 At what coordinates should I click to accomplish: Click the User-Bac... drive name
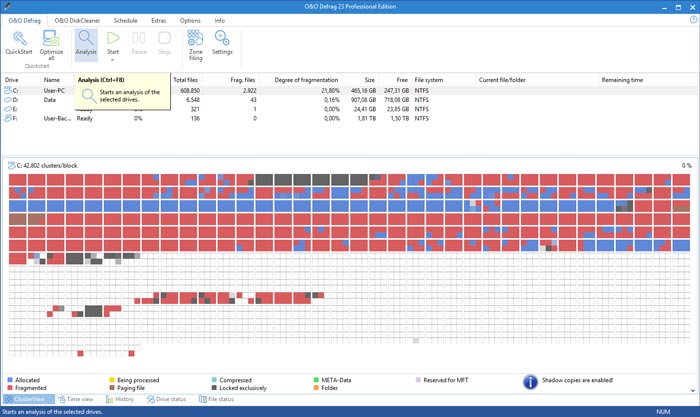57,118
